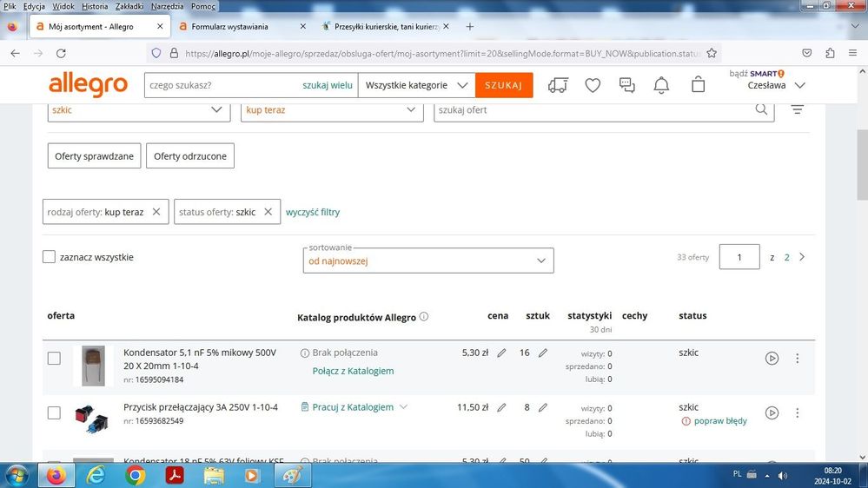Open more options for Przycisk przełączający
This screenshot has height=488, width=868.
pos(797,412)
